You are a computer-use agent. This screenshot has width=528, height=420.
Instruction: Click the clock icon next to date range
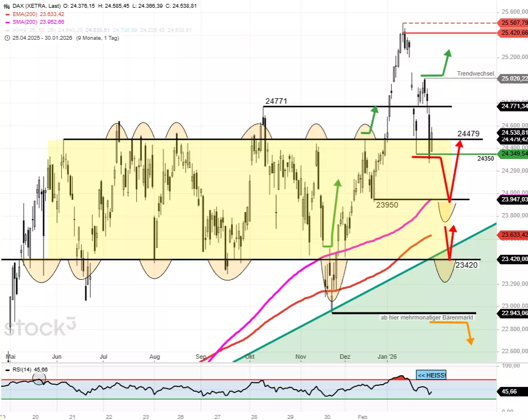point(7,38)
